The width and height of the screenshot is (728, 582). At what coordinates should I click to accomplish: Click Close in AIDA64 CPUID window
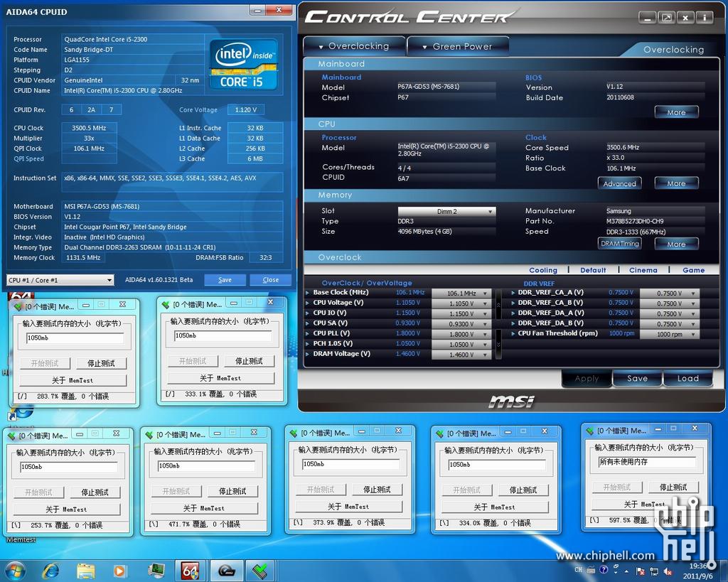tap(271, 280)
